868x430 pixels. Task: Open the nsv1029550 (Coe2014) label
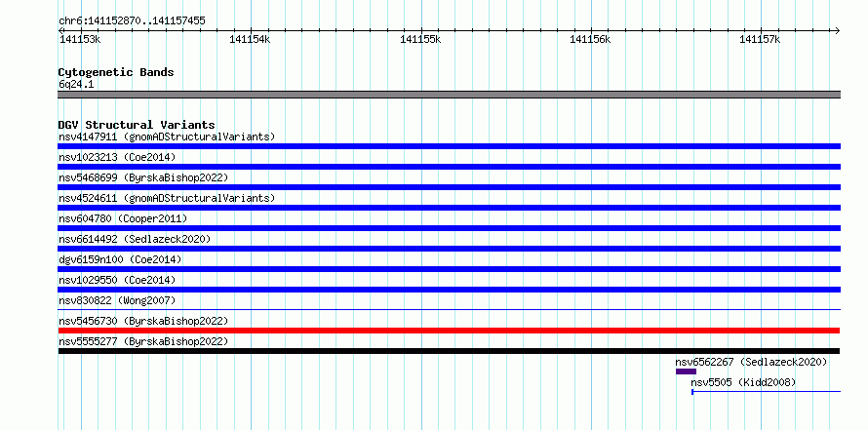tap(117, 280)
